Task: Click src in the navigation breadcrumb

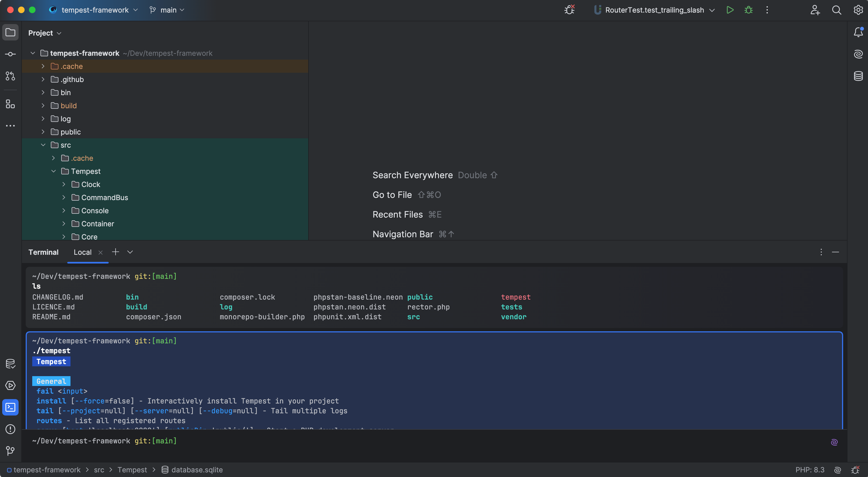Action: coord(99,470)
